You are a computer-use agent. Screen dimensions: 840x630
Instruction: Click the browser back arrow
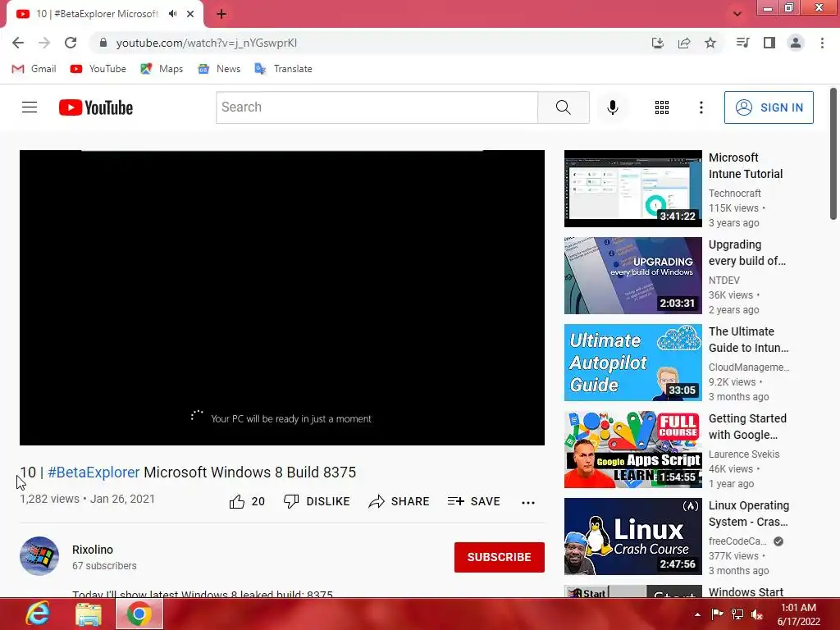pyautogui.click(x=18, y=43)
